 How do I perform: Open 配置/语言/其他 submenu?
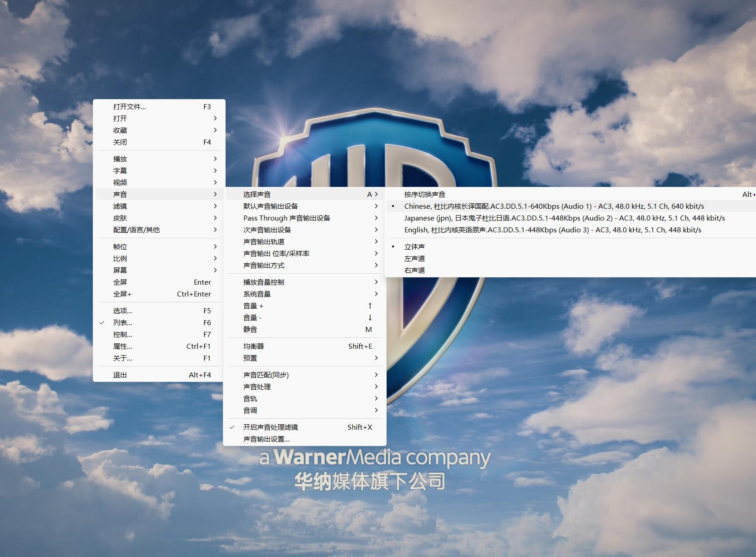click(x=159, y=230)
